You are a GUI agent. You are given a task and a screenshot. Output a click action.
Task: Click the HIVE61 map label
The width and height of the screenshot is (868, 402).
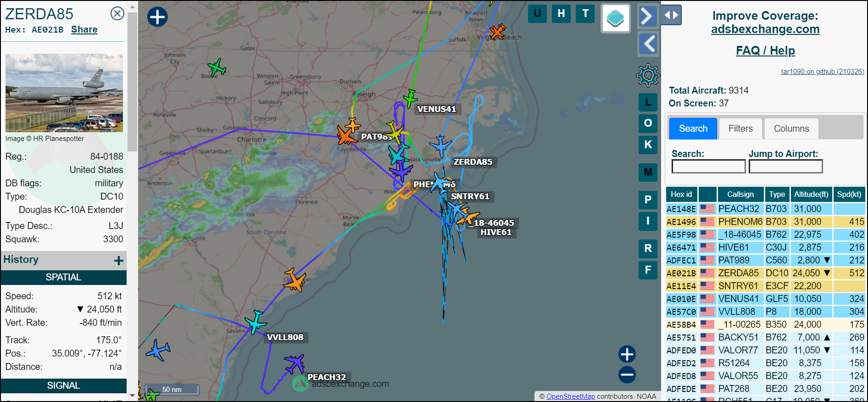pyautogui.click(x=495, y=232)
